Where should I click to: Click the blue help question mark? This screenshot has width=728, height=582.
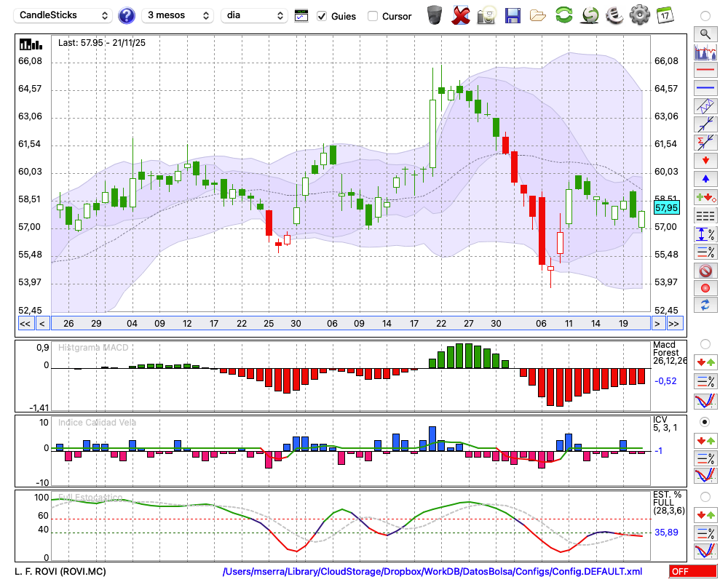tap(127, 15)
